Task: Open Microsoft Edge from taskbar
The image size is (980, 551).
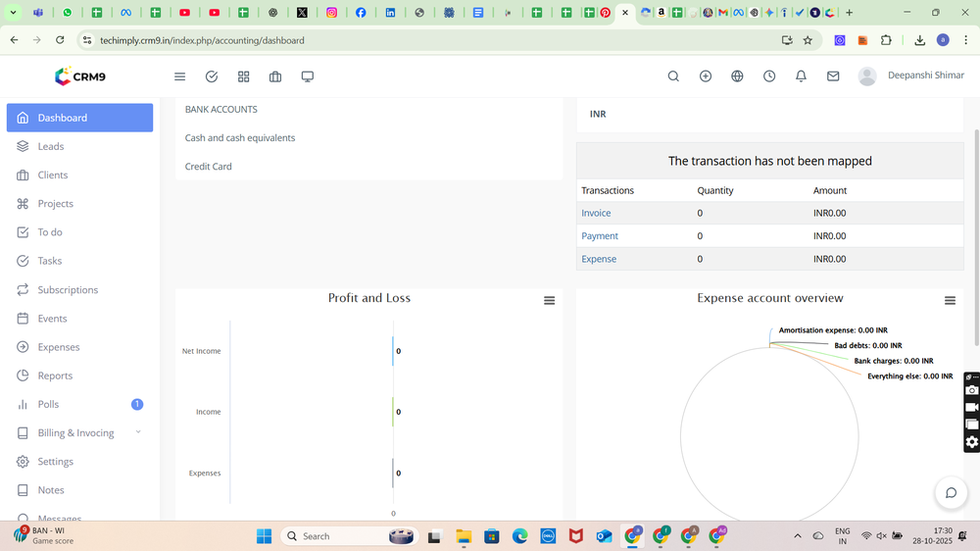Action: (519, 536)
